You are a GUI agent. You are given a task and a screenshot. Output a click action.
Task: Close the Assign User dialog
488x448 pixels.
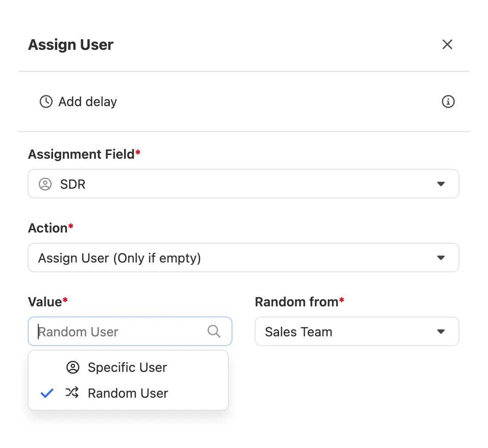447,44
